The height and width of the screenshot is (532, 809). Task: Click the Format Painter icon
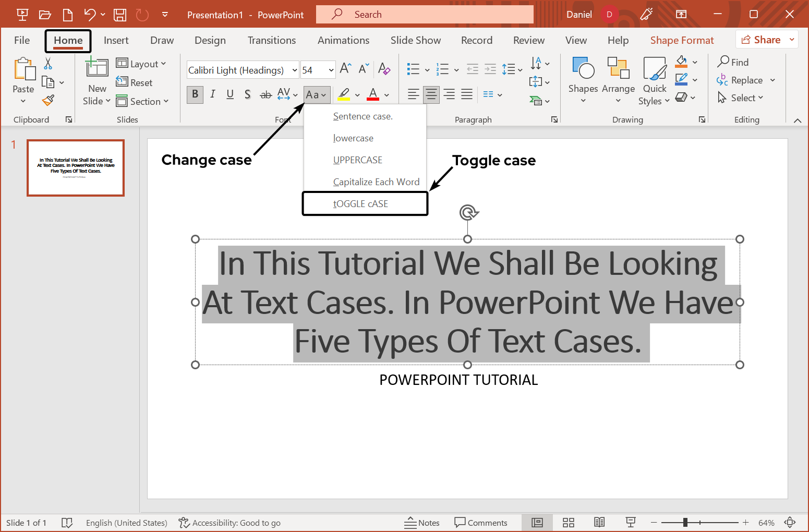click(49, 100)
